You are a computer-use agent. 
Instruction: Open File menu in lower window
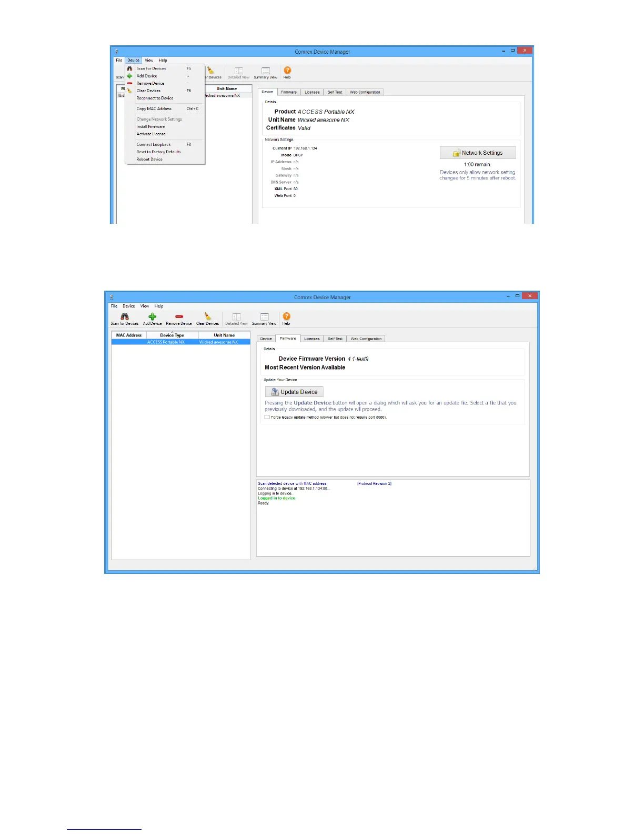(x=114, y=306)
